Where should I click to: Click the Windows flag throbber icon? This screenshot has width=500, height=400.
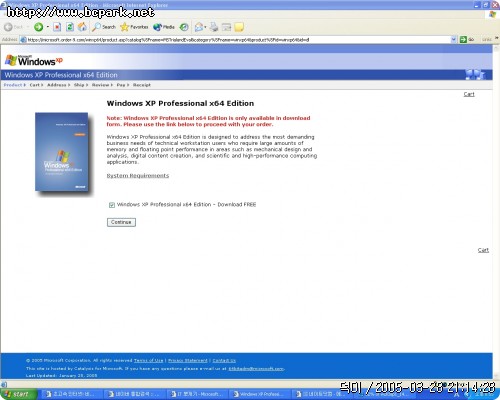pos(493,14)
